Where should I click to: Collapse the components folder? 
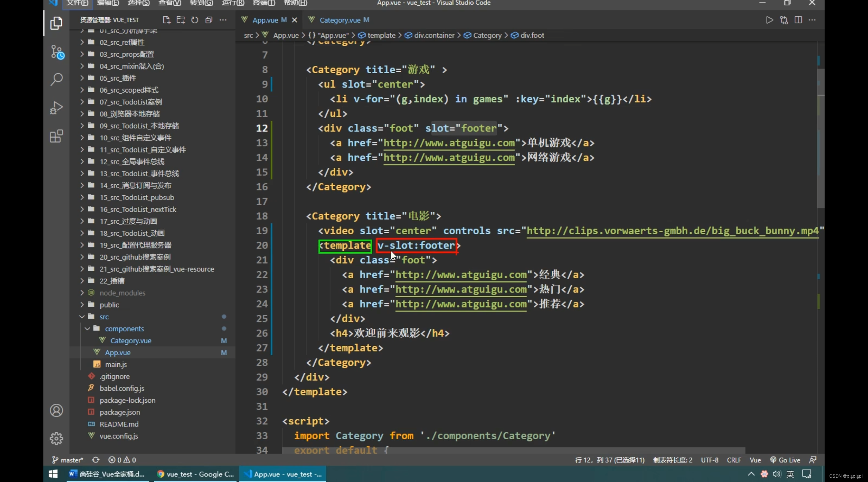(153, 329)
